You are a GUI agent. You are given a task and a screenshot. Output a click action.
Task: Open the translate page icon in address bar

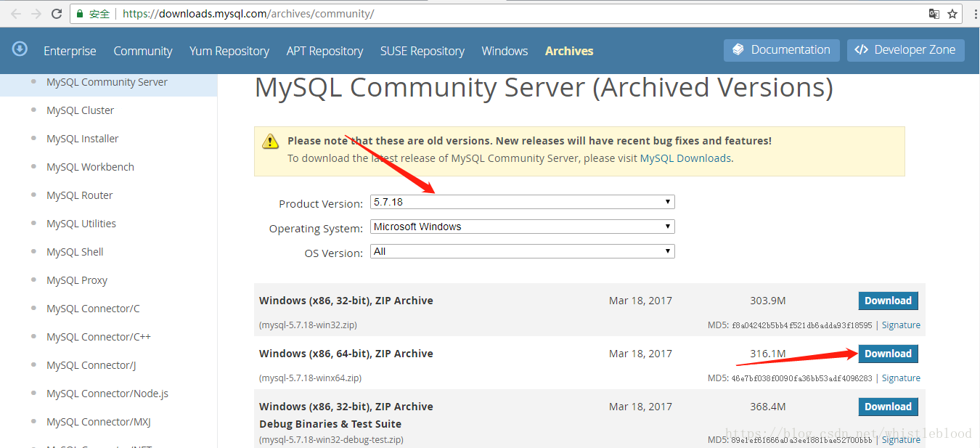(935, 14)
